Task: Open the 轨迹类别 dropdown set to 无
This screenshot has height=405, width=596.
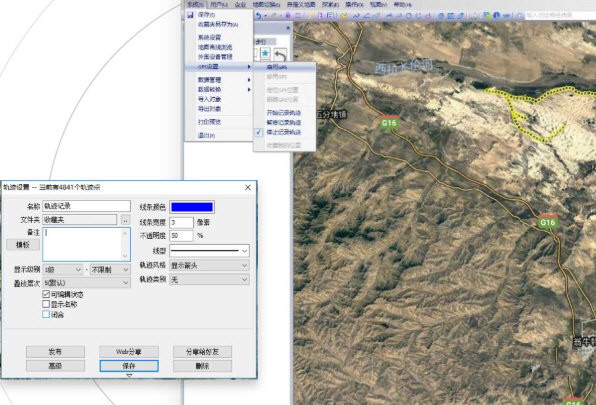Action: (x=209, y=280)
